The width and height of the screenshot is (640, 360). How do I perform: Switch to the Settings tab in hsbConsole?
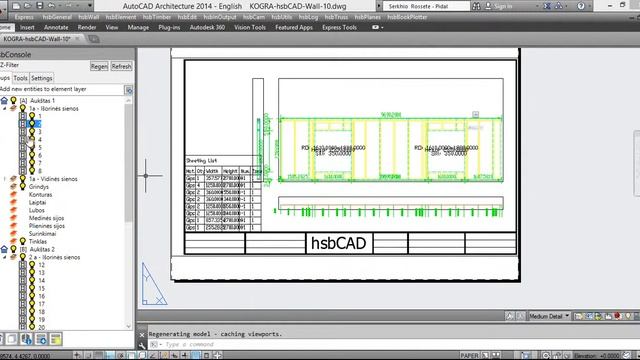[42, 78]
